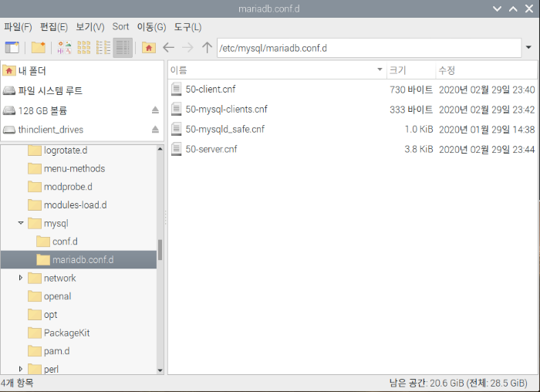
Task: Click the path bar /etc/mysql/mariadb.conf.d
Action: pyautogui.click(x=370, y=48)
